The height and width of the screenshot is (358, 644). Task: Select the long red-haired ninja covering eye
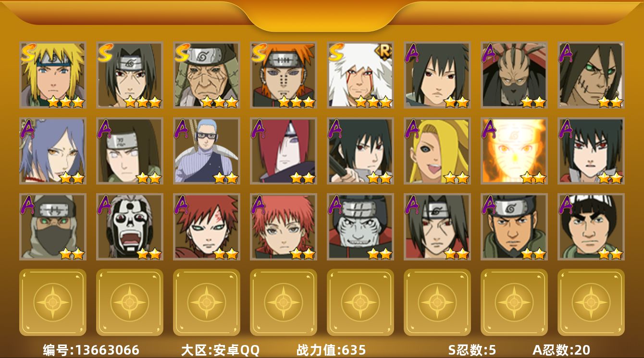[284, 151]
